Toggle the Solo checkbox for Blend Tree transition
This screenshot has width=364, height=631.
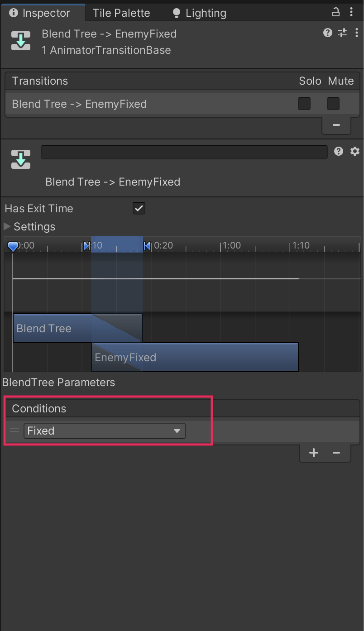coord(304,104)
